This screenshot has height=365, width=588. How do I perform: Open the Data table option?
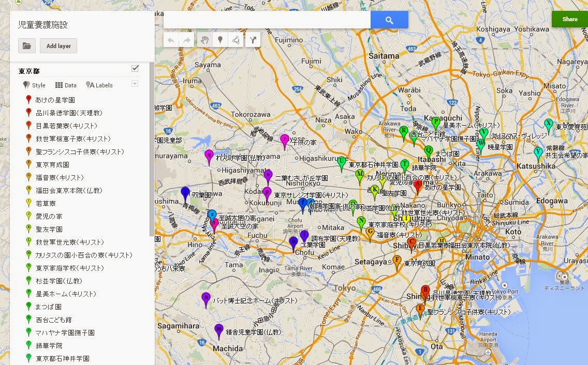pyautogui.click(x=66, y=85)
